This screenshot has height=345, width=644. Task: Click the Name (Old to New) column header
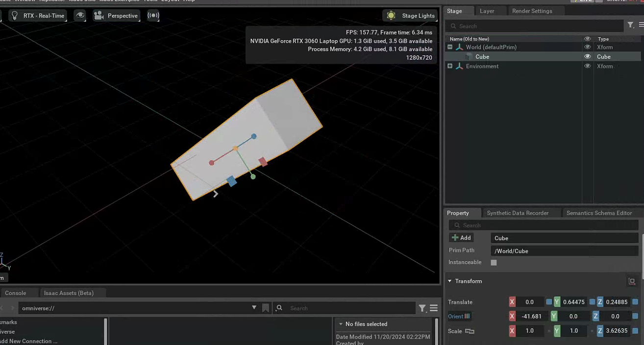[x=470, y=39]
